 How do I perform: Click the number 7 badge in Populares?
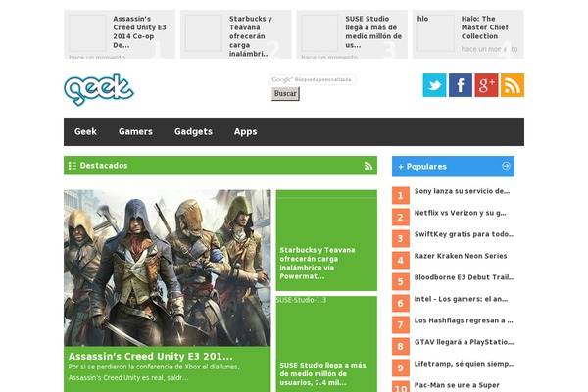click(401, 324)
